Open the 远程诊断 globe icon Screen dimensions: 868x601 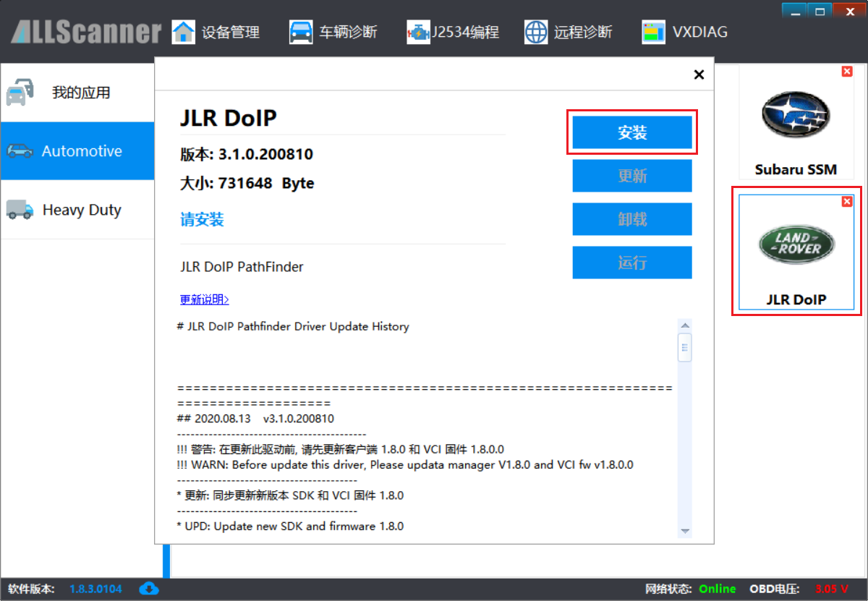(536, 32)
